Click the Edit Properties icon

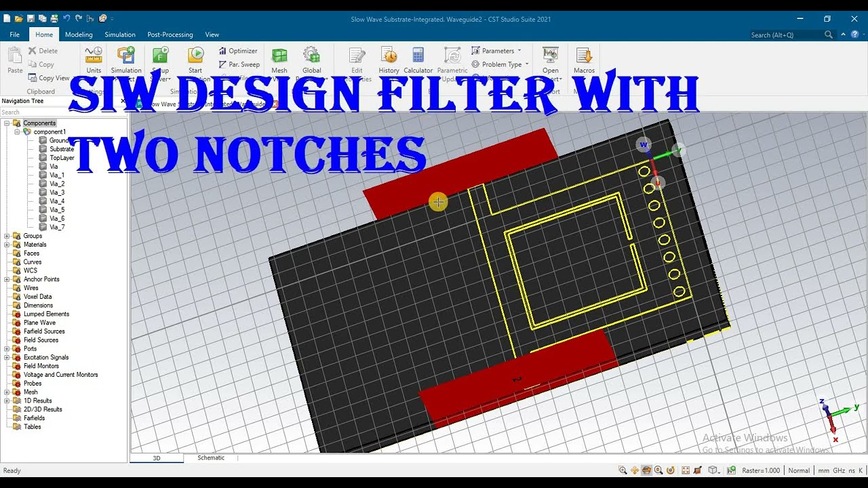[x=357, y=56]
